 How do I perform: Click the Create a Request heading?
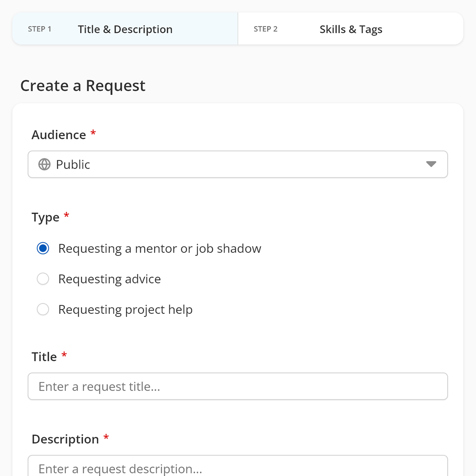point(83,86)
